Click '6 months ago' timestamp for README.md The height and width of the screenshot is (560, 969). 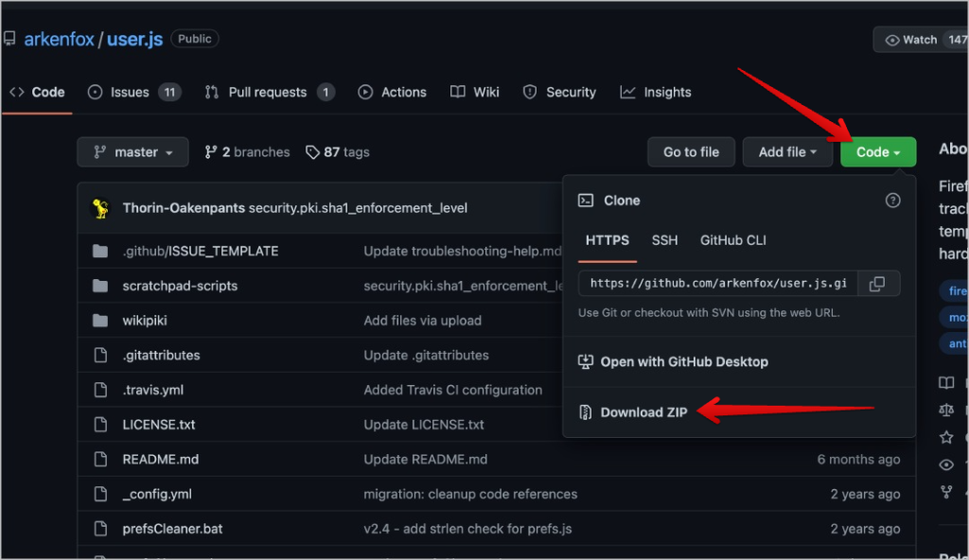click(x=858, y=459)
